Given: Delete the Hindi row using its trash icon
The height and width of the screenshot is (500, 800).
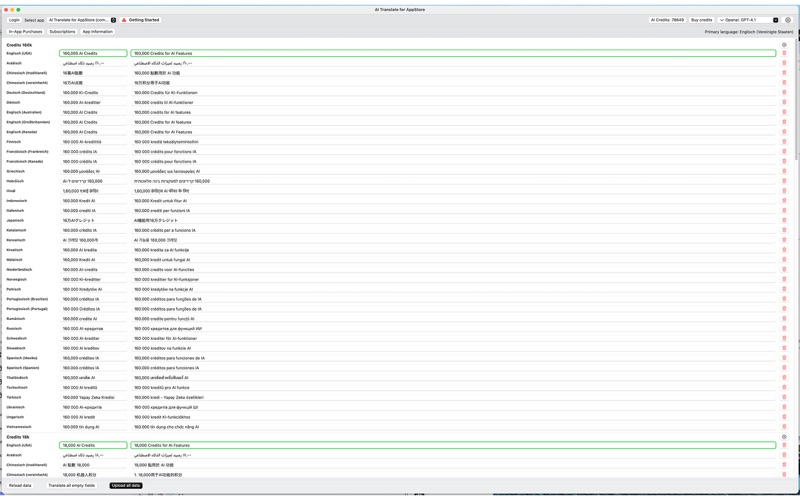Looking at the screenshot, I should [x=784, y=191].
